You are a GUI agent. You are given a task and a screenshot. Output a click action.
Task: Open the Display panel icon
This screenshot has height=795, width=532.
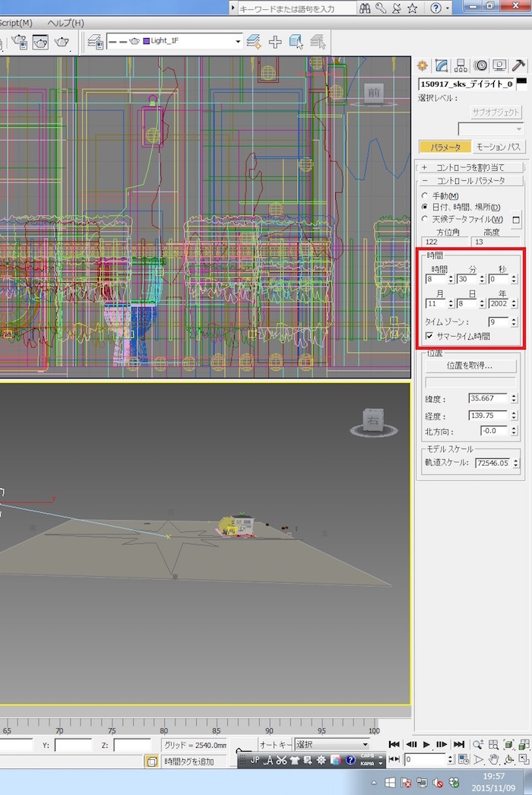pyautogui.click(x=500, y=65)
